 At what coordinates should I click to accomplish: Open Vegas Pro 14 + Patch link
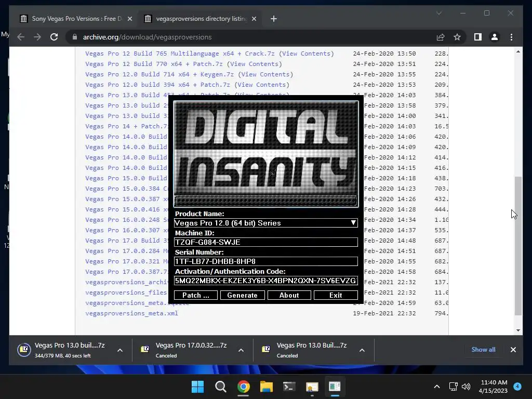click(x=126, y=126)
